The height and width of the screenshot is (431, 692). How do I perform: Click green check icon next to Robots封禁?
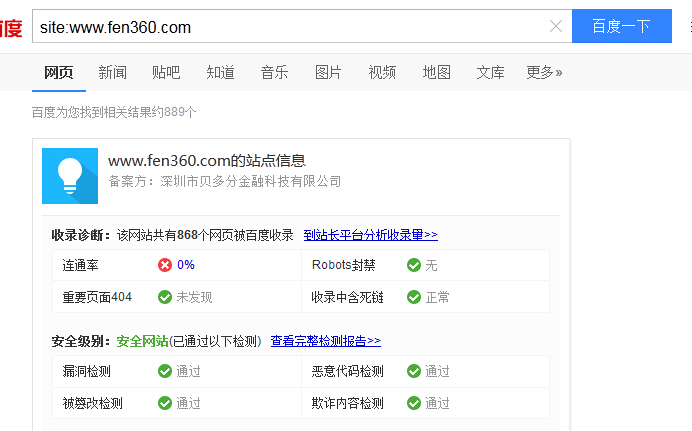(x=413, y=265)
